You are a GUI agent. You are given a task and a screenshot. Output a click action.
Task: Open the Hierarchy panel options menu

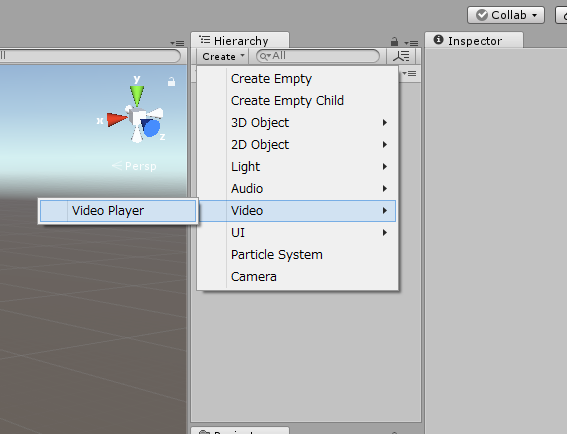(x=412, y=43)
